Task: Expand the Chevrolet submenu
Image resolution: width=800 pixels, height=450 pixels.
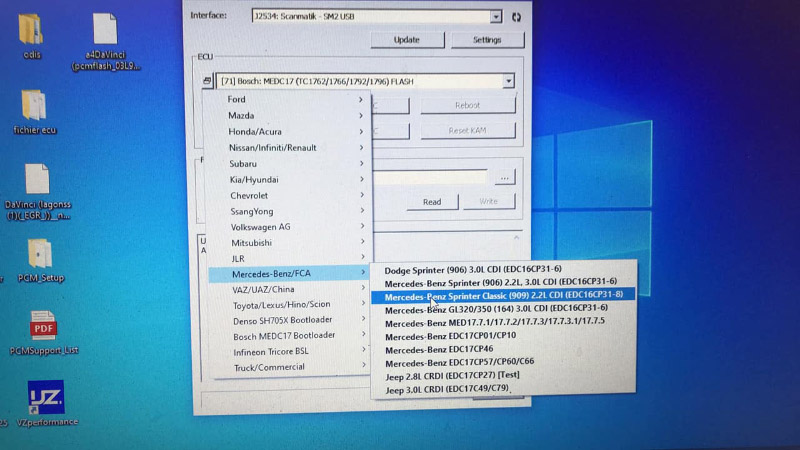Action: (x=290, y=195)
